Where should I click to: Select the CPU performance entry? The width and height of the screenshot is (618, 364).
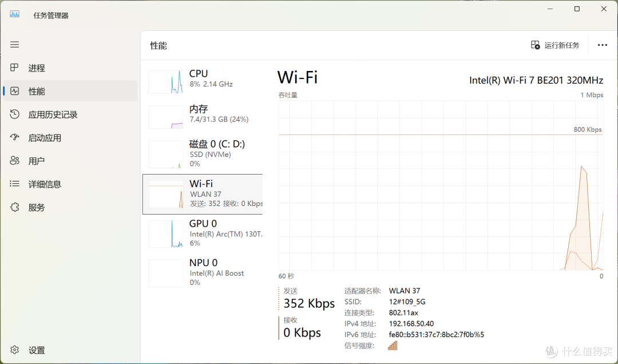203,81
